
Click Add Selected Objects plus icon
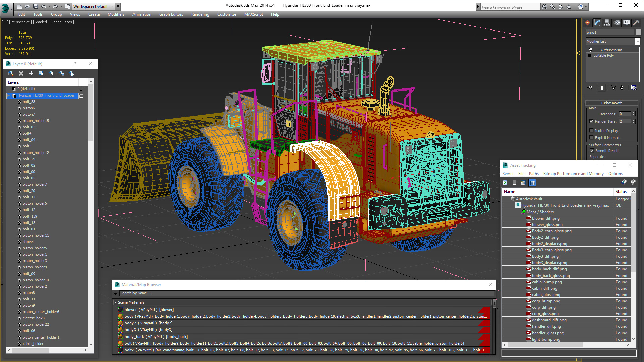(x=31, y=73)
